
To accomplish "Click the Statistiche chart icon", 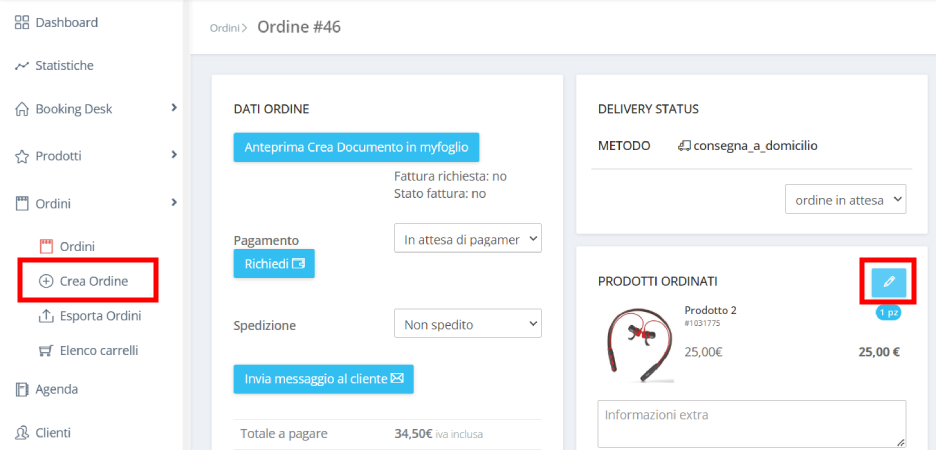I will [x=22, y=66].
